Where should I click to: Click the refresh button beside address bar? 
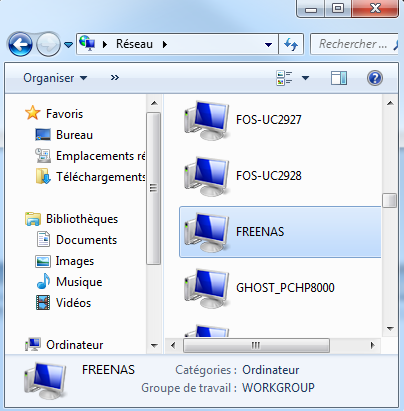pyautogui.click(x=291, y=44)
